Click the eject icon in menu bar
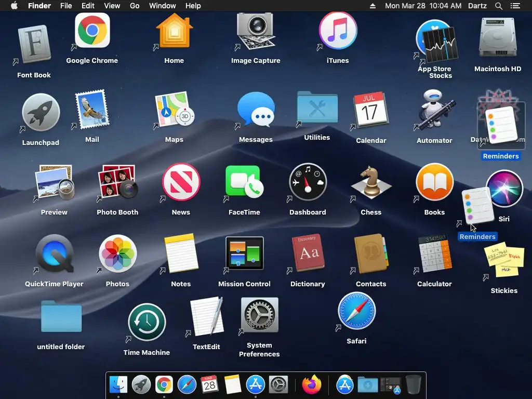 tap(373, 6)
